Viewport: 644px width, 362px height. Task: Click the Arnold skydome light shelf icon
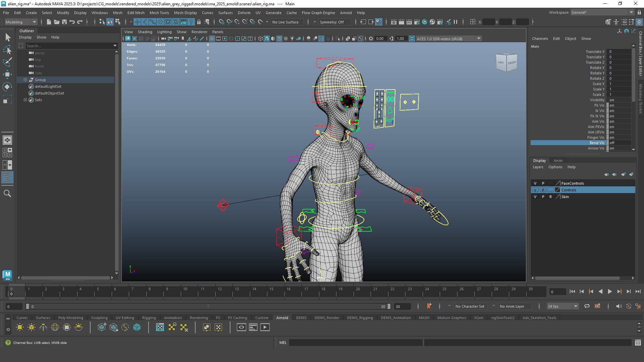(x=55, y=327)
